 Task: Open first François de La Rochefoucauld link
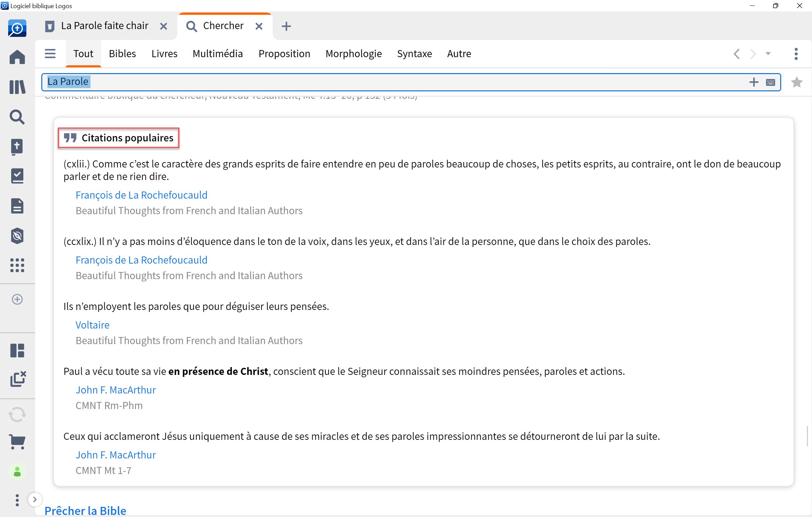pyautogui.click(x=141, y=195)
